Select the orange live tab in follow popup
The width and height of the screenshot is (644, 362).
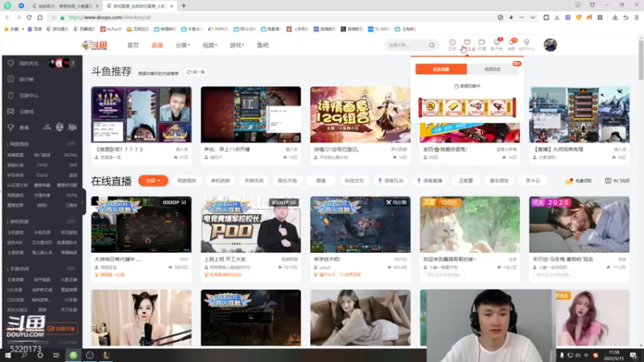(x=441, y=69)
